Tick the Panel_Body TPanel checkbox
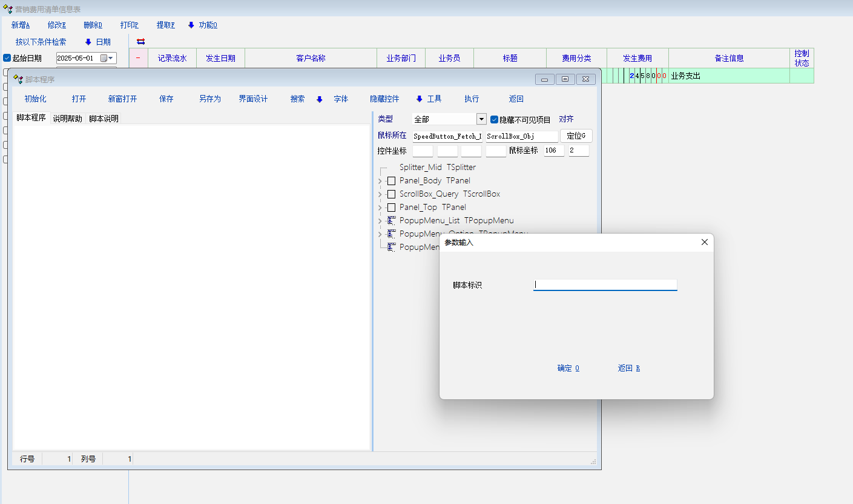 (x=392, y=181)
